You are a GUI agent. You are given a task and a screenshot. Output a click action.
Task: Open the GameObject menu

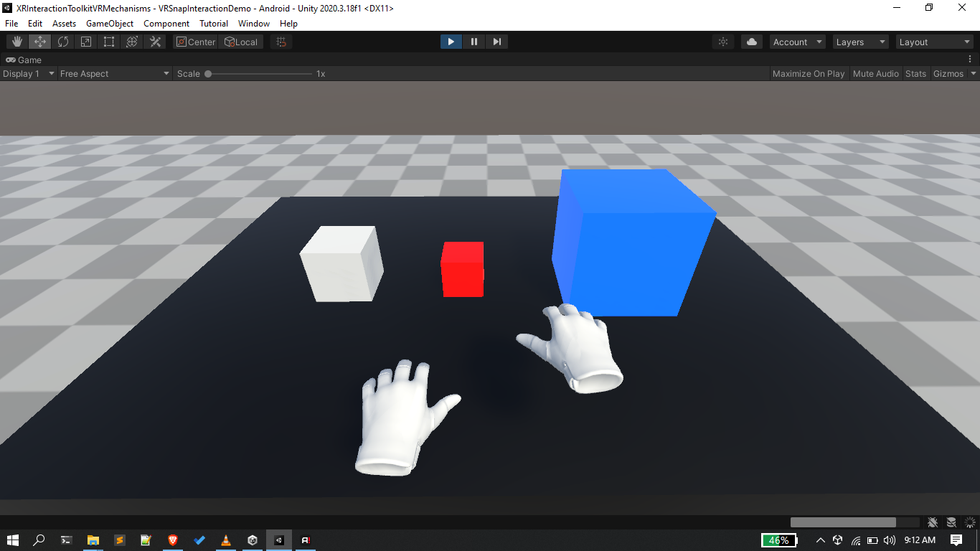(x=110, y=24)
